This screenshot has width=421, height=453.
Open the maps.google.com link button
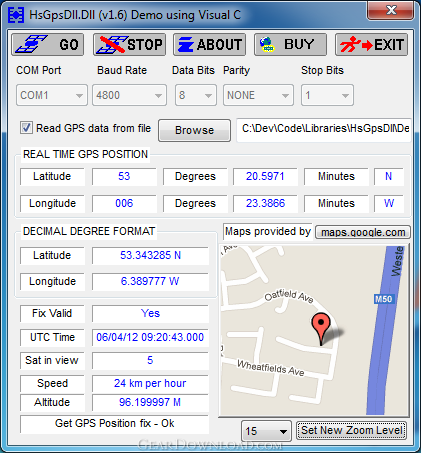point(363,232)
